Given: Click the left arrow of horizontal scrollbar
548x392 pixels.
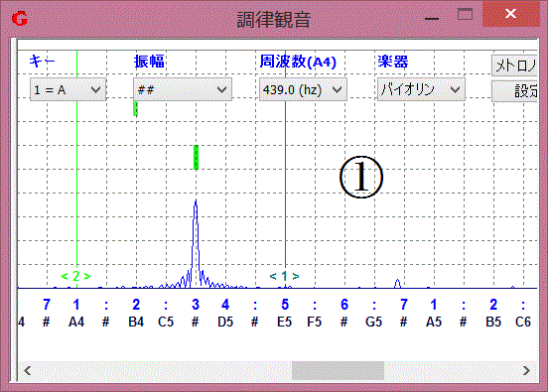Looking at the screenshot, I should (27, 370).
